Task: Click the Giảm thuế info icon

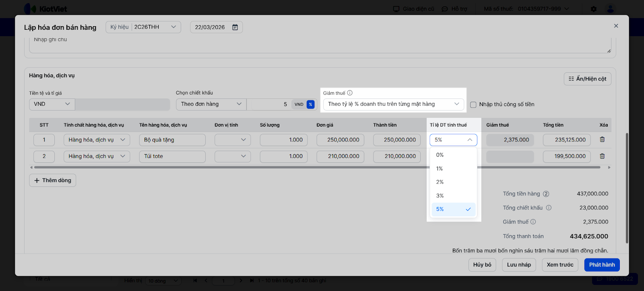Action: [350, 93]
